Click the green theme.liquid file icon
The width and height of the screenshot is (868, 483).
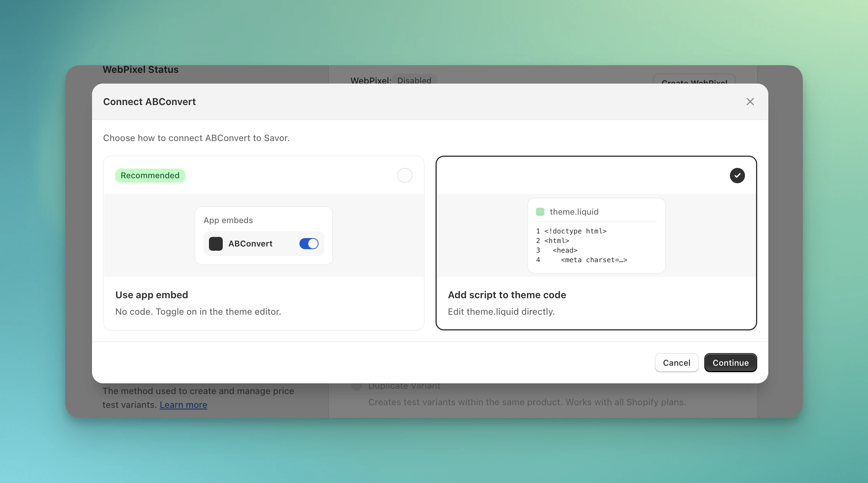[540, 212]
